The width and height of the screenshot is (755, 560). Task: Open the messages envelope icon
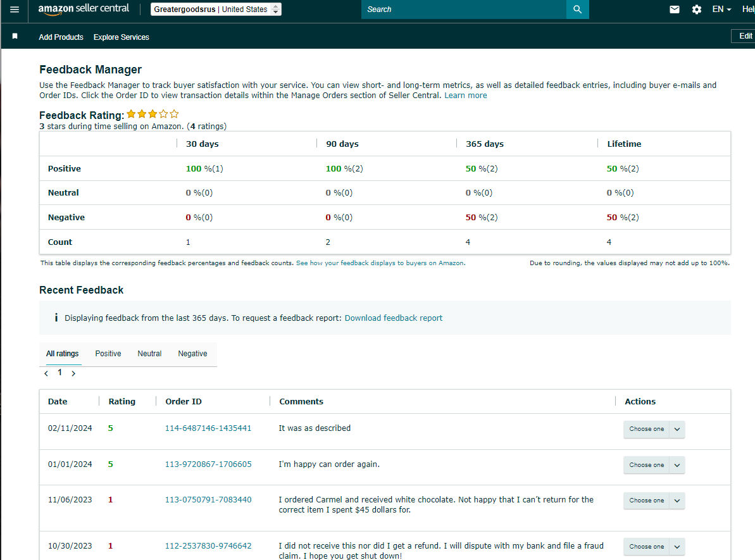pos(674,9)
